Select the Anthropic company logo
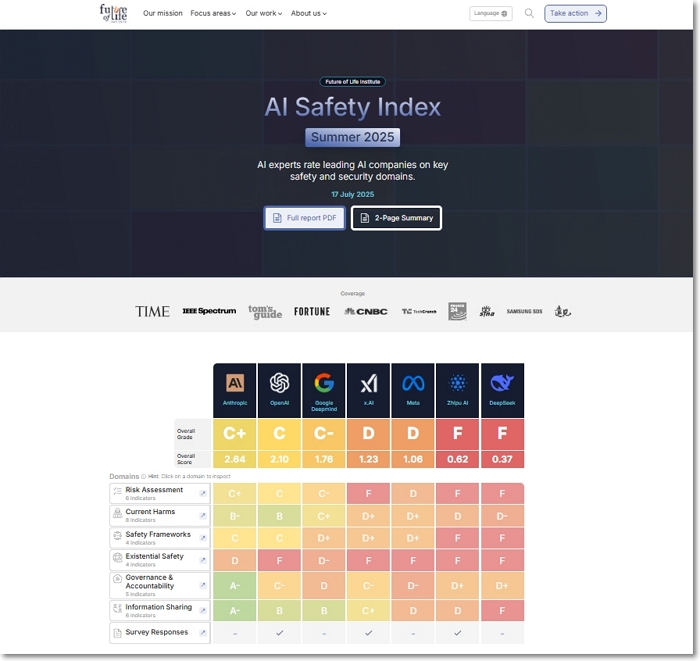The width and height of the screenshot is (700, 661). point(235,383)
